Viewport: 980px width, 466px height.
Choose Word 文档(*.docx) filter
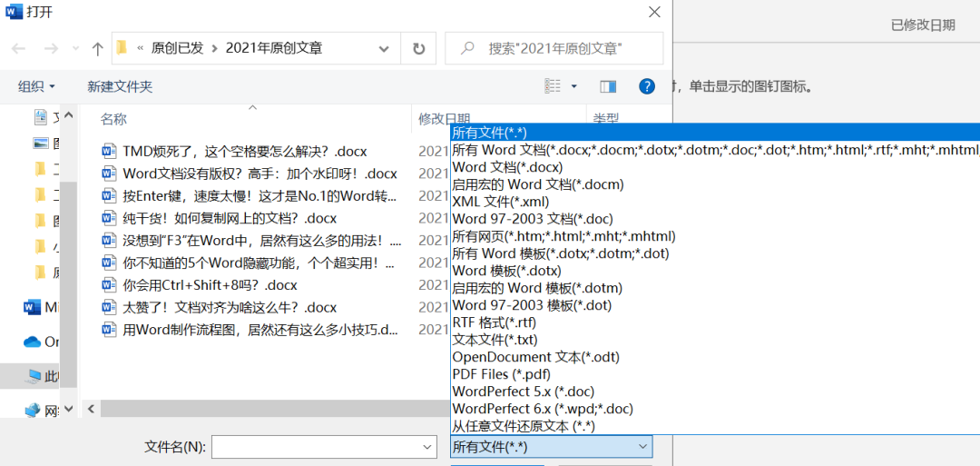click(715, 167)
